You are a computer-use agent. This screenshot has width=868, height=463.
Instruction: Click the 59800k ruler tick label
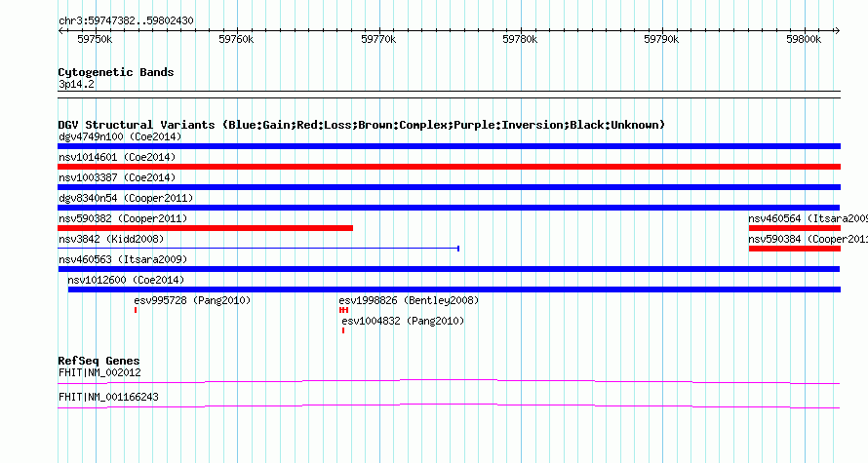click(x=804, y=39)
